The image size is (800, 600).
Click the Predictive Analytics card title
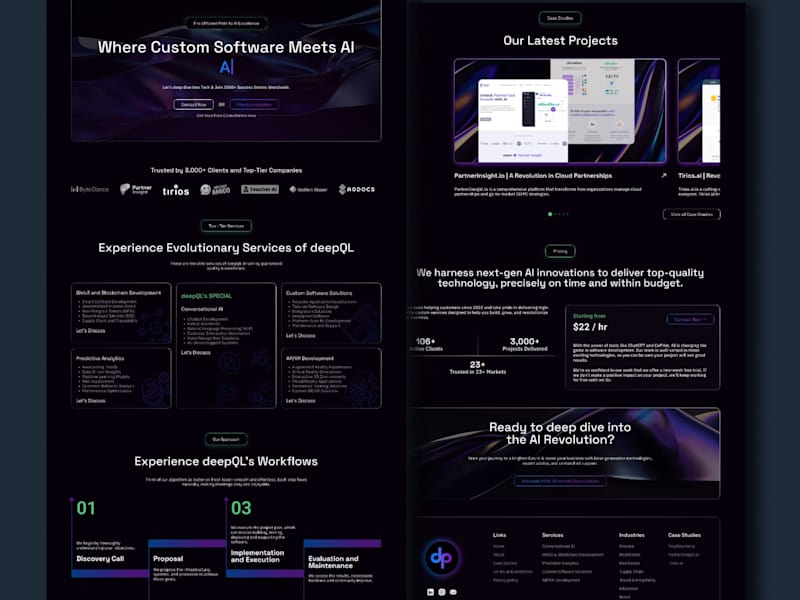pyautogui.click(x=100, y=358)
